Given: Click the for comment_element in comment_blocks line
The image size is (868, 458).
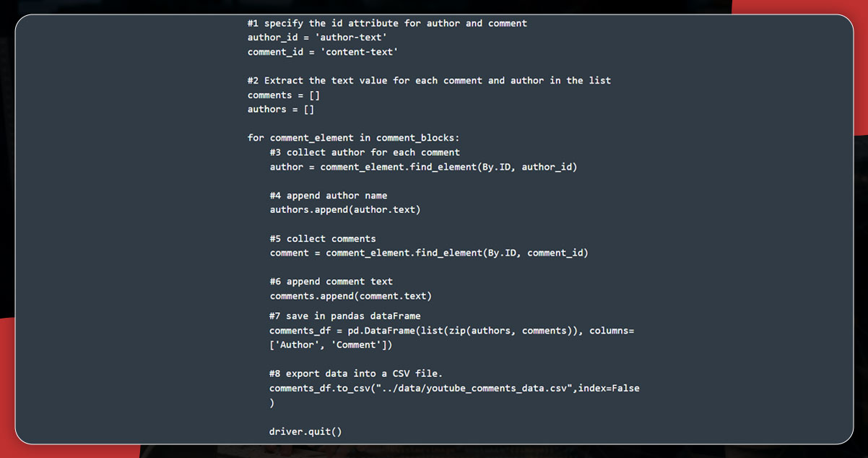Looking at the screenshot, I should pos(354,138).
